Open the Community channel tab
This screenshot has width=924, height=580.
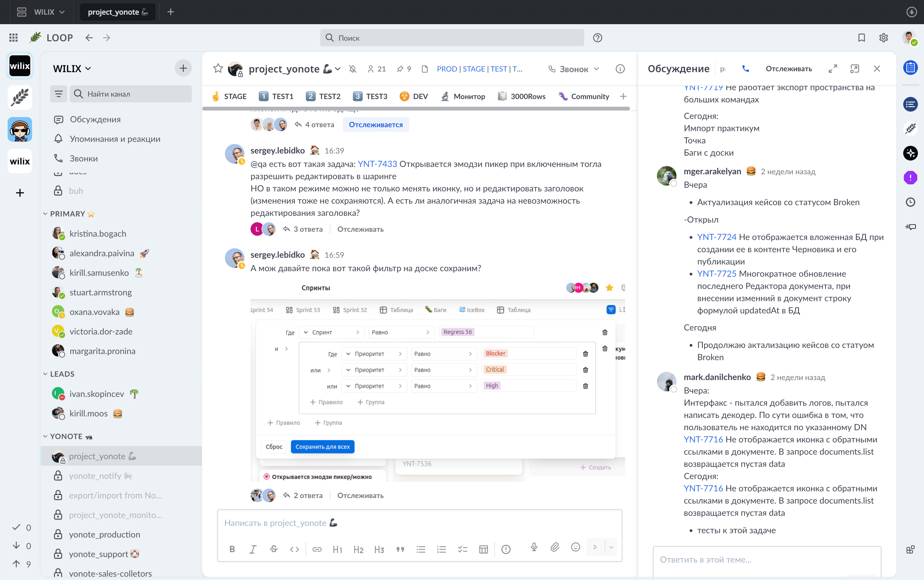coord(584,96)
